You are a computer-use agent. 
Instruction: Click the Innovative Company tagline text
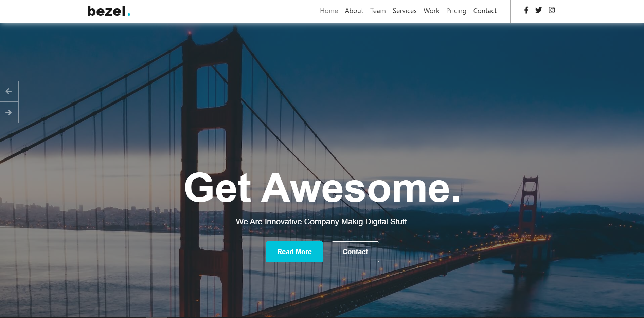[322, 222]
